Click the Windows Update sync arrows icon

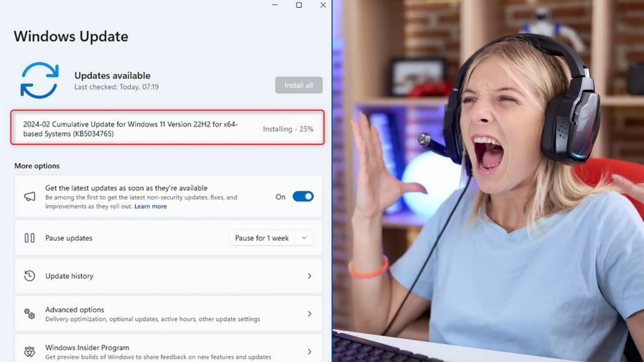(39, 80)
